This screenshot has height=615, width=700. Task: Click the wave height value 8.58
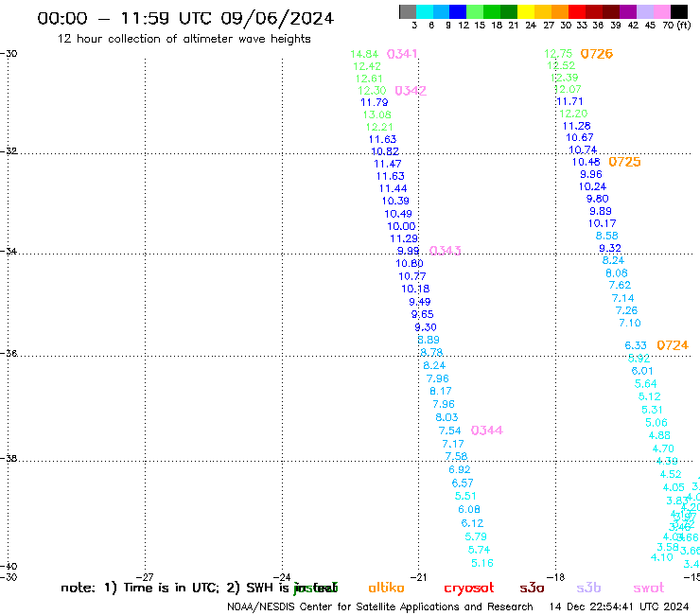coord(607,236)
